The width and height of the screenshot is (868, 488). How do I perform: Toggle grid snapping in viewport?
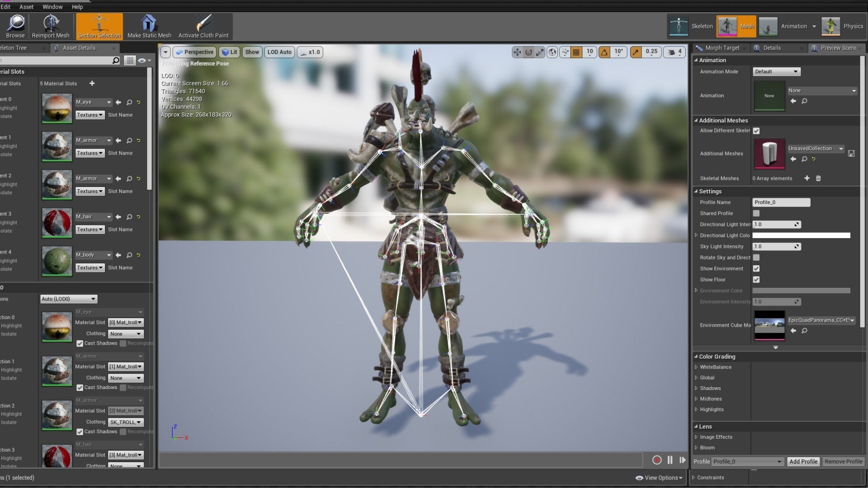pyautogui.click(x=576, y=52)
